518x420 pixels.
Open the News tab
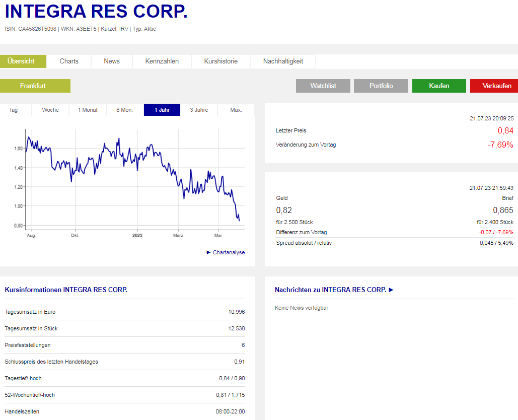(112, 61)
